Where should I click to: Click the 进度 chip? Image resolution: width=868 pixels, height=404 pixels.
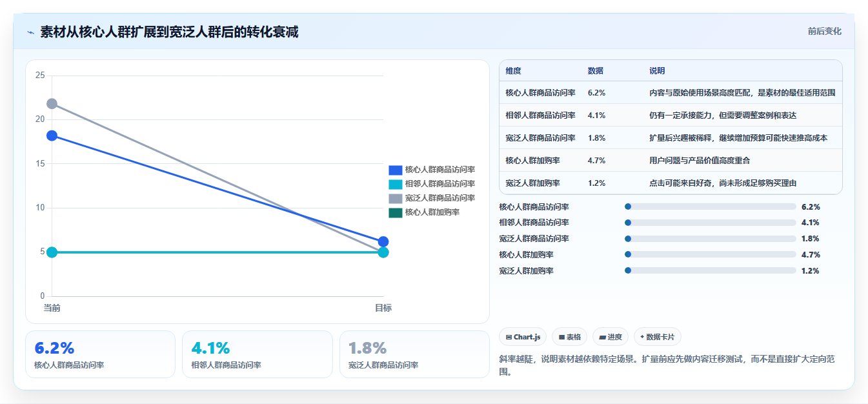611,337
